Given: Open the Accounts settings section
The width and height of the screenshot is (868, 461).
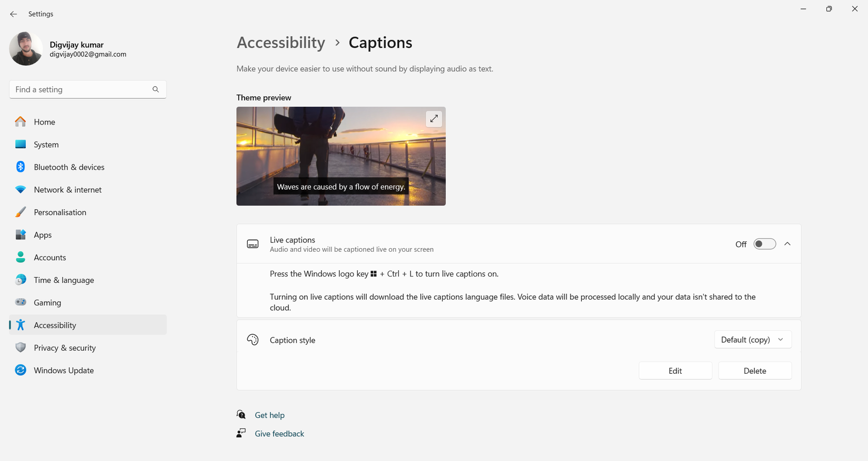Looking at the screenshot, I should (x=50, y=258).
